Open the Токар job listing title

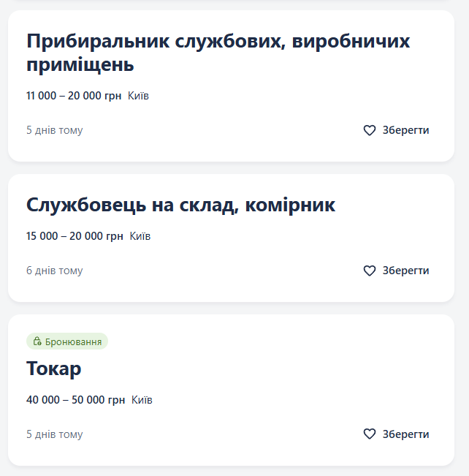pyautogui.click(x=53, y=369)
